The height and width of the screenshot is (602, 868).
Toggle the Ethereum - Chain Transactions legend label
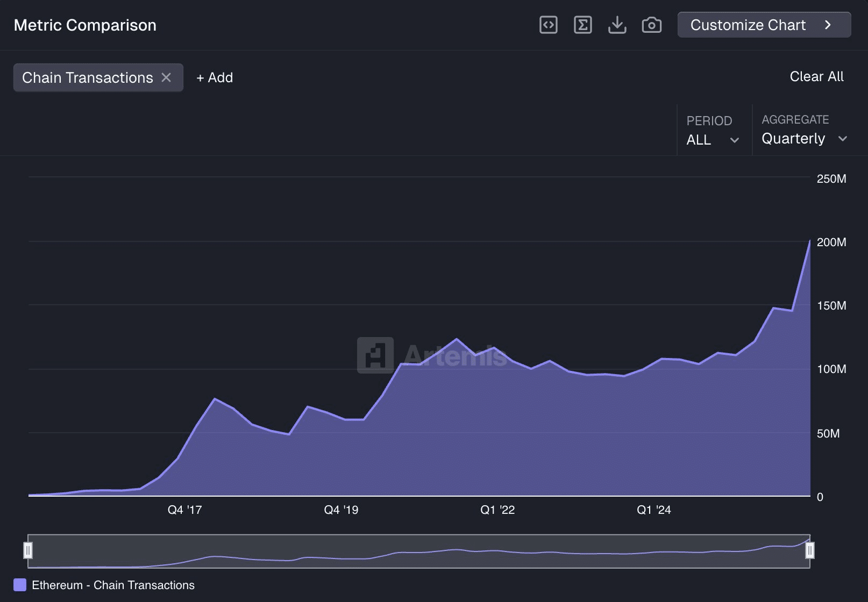pyautogui.click(x=113, y=585)
